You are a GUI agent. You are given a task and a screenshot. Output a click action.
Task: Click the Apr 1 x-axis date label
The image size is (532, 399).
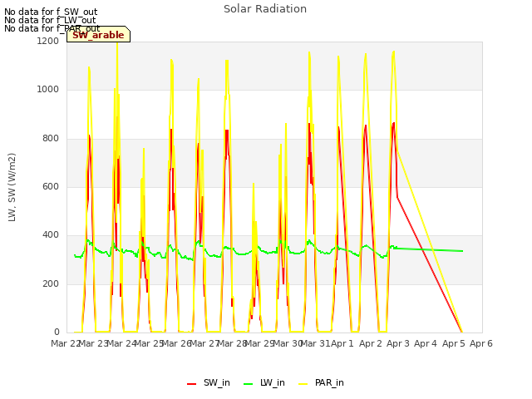342,343
